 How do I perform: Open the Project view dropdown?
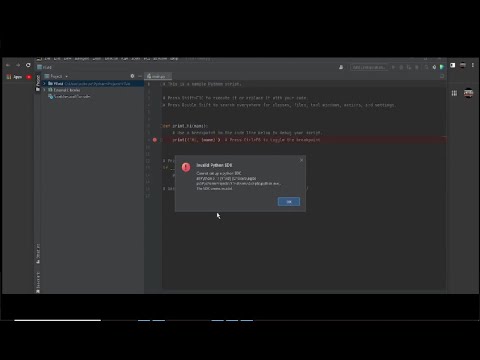click(x=59, y=76)
